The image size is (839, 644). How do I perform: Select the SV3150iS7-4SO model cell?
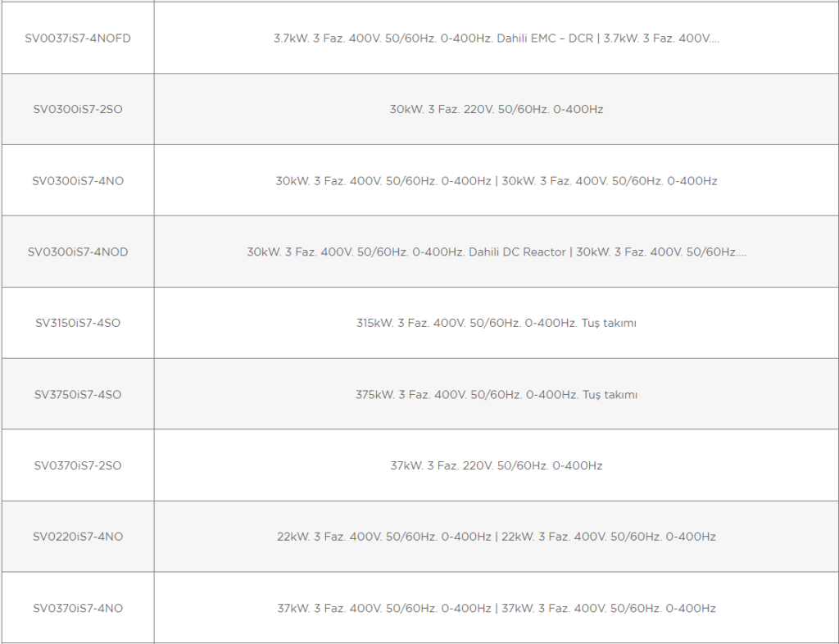[78, 323]
